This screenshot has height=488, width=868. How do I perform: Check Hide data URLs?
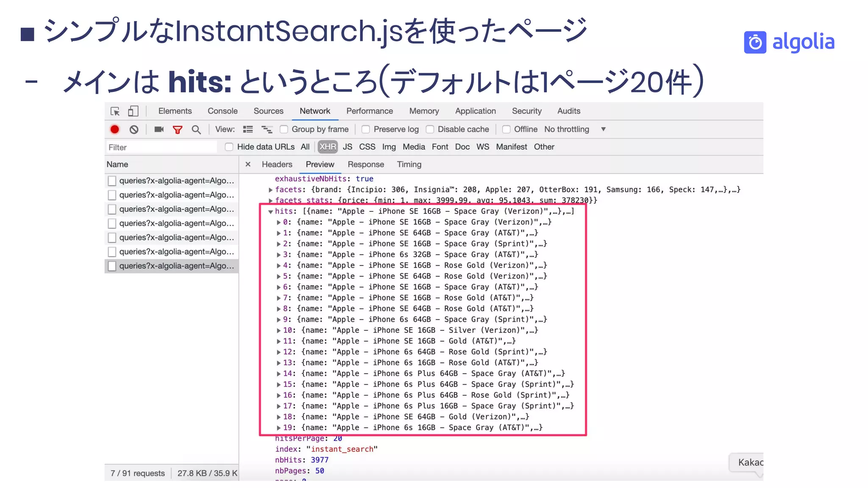[x=229, y=147]
